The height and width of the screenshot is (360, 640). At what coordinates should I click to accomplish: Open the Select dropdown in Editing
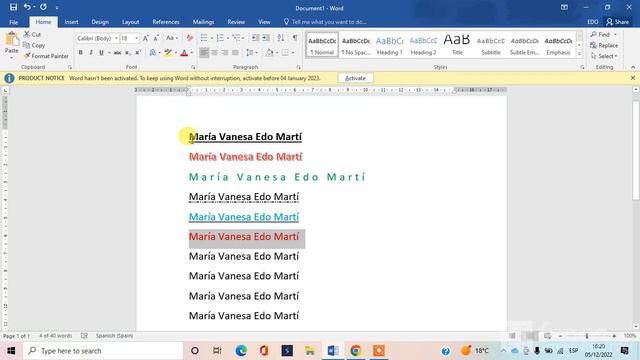[604, 56]
